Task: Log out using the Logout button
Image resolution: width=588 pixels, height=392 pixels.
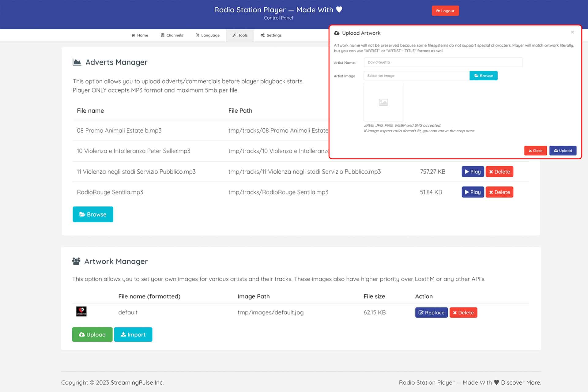Action: click(x=445, y=11)
